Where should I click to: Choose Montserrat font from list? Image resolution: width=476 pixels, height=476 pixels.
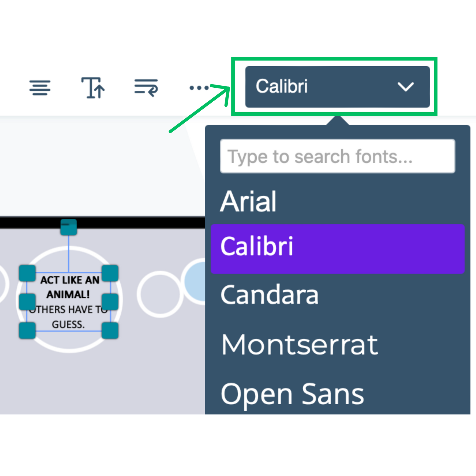299,344
